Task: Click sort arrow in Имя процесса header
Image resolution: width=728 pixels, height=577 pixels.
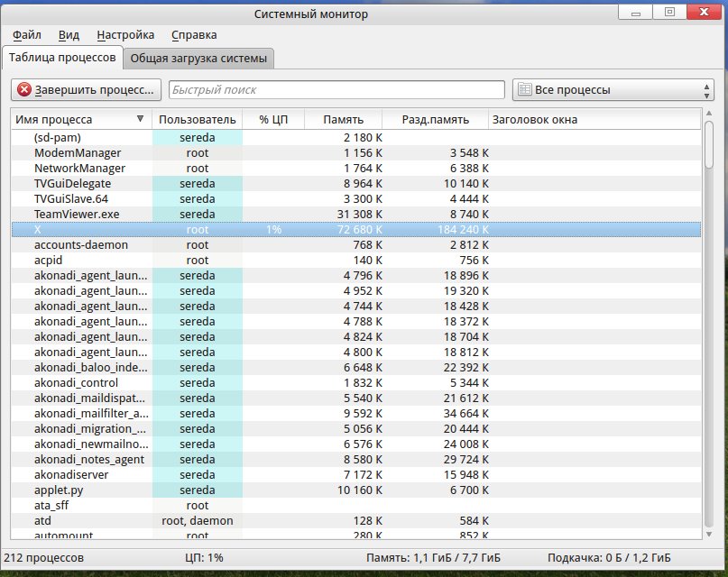Action: 140,119
